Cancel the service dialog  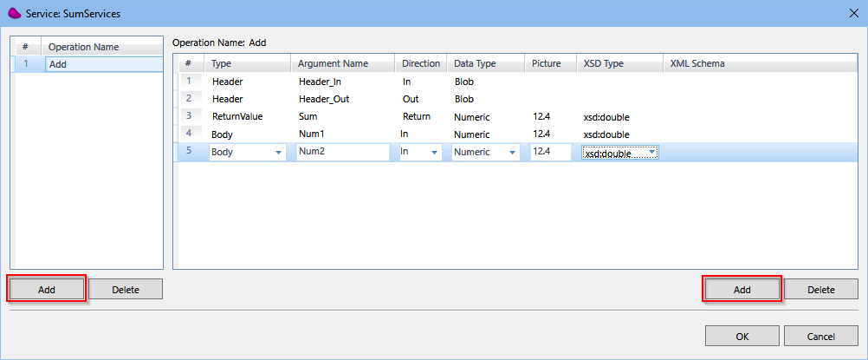click(821, 337)
